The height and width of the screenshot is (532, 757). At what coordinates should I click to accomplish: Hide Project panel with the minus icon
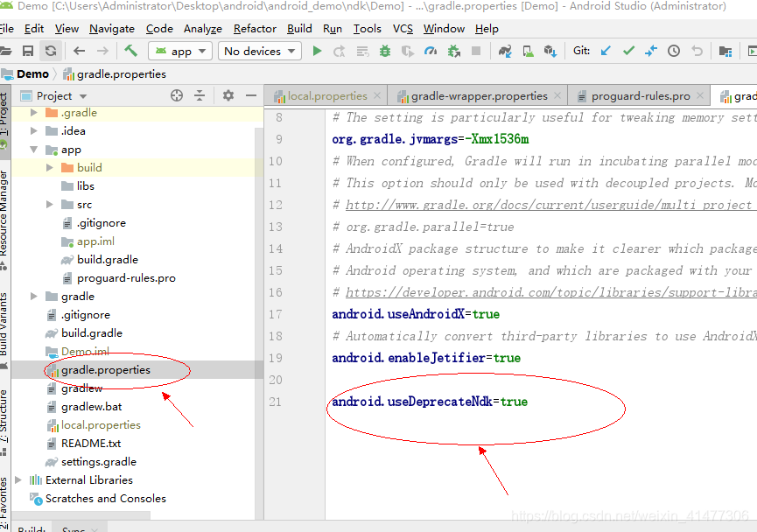click(251, 95)
